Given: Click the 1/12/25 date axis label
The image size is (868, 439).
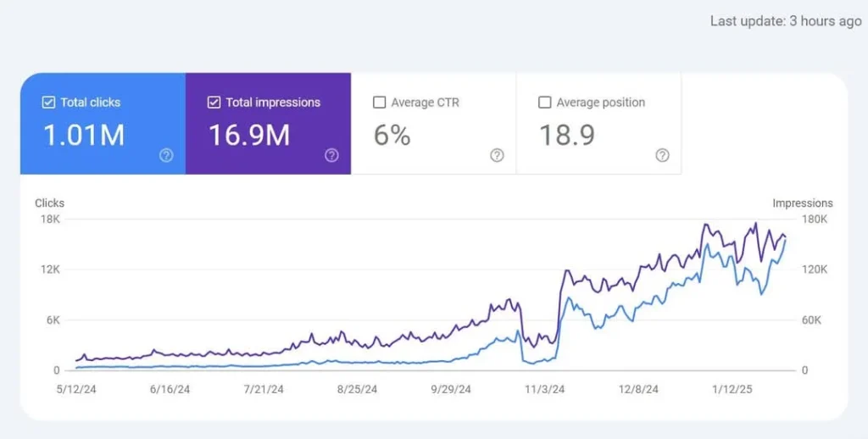Looking at the screenshot, I should [x=731, y=390].
